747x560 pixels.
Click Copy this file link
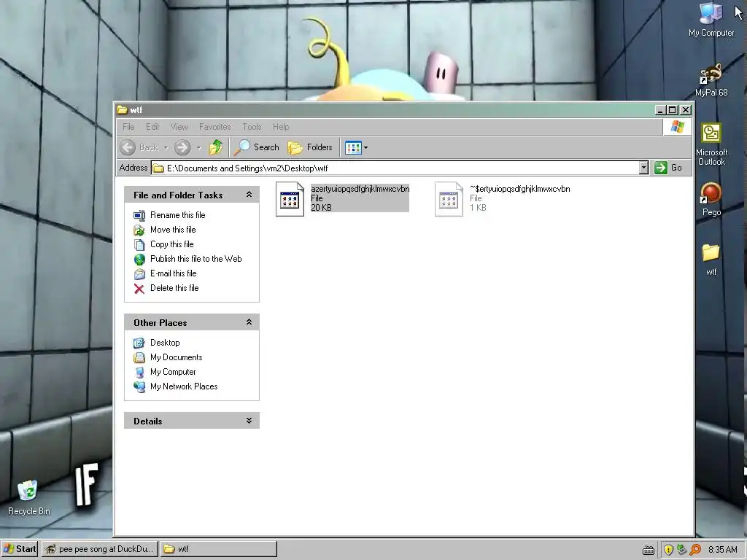172,244
